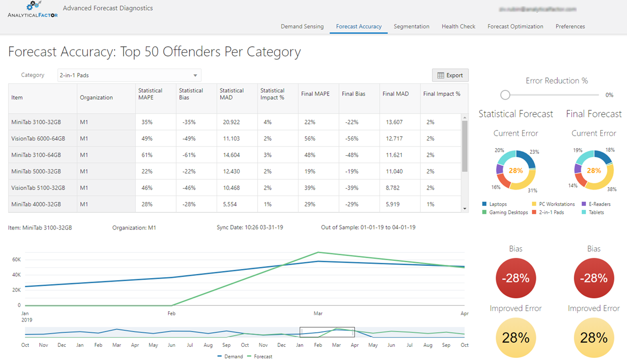Click the Export button

coord(450,75)
